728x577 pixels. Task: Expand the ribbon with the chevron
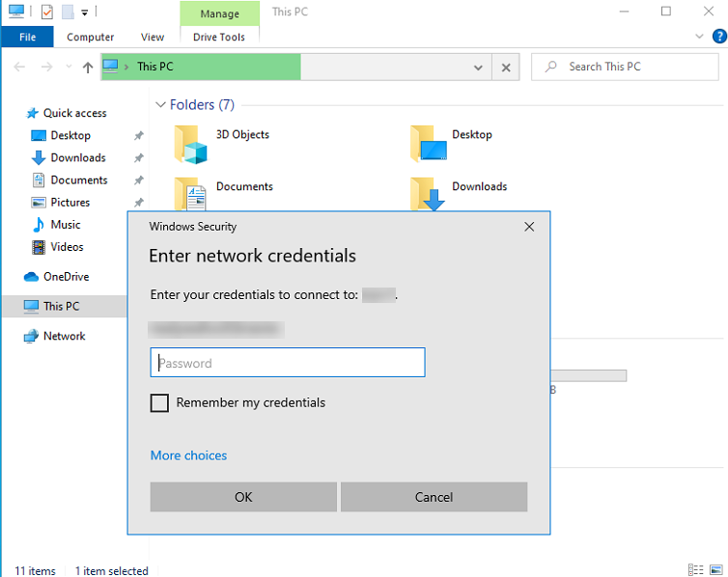(x=699, y=36)
